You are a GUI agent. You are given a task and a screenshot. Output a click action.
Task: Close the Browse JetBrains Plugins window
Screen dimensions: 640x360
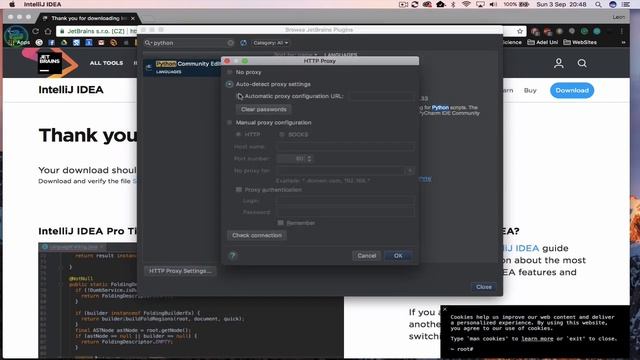[x=484, y=287]
